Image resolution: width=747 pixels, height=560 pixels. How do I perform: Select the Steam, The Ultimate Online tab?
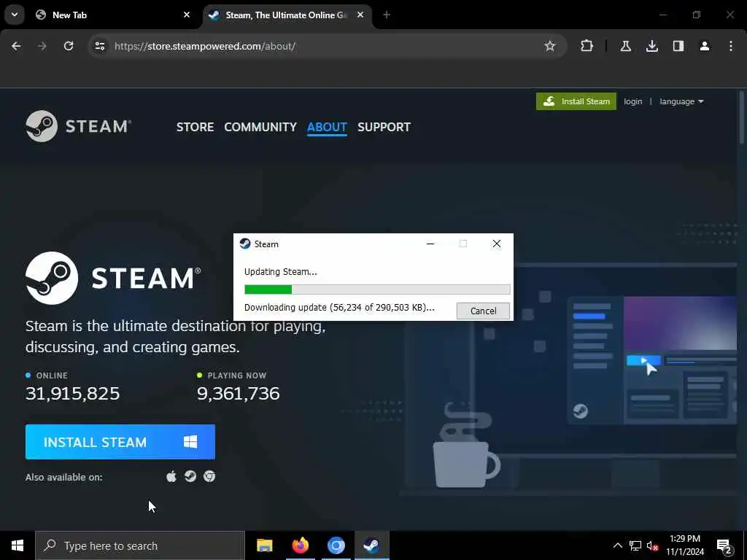(x=287, y=15)
